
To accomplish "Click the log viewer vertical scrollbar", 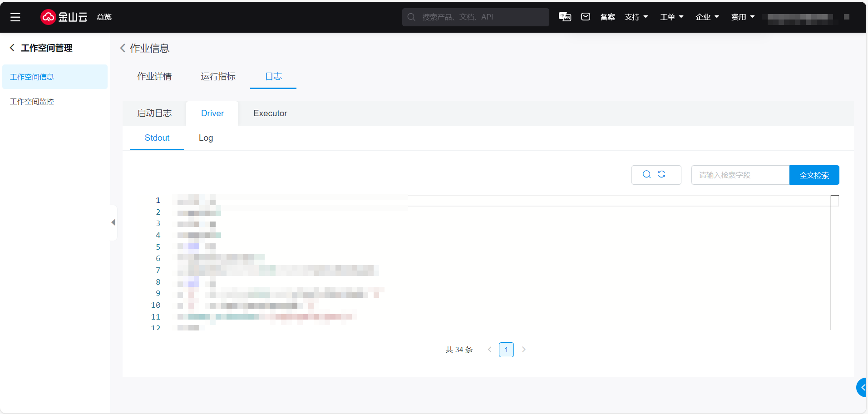I will (834, 262).
